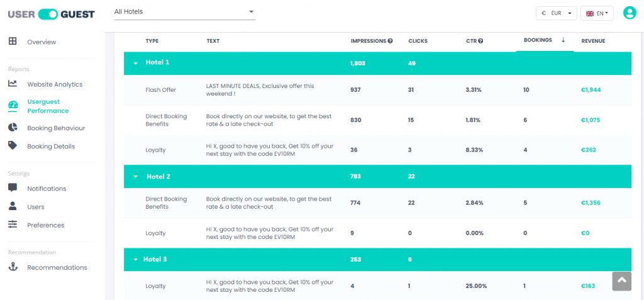Click the CTR help question icon
644x300 pixels.
pyautogui.click(x=480, y=41)
